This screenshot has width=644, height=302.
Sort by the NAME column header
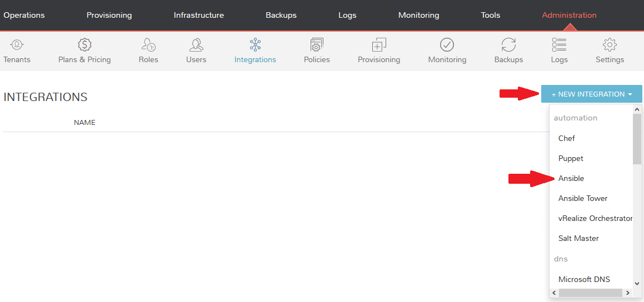point(84,122)
